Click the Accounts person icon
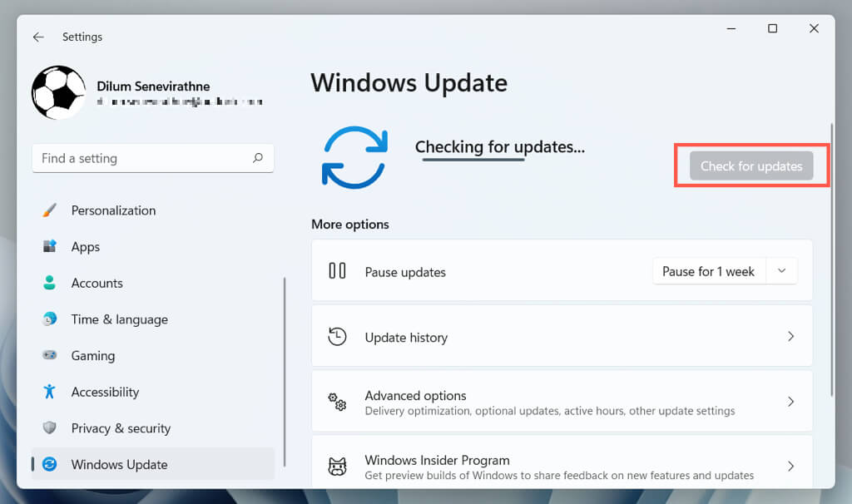This screenshot has height=504, width=852. tap(49, 283)
